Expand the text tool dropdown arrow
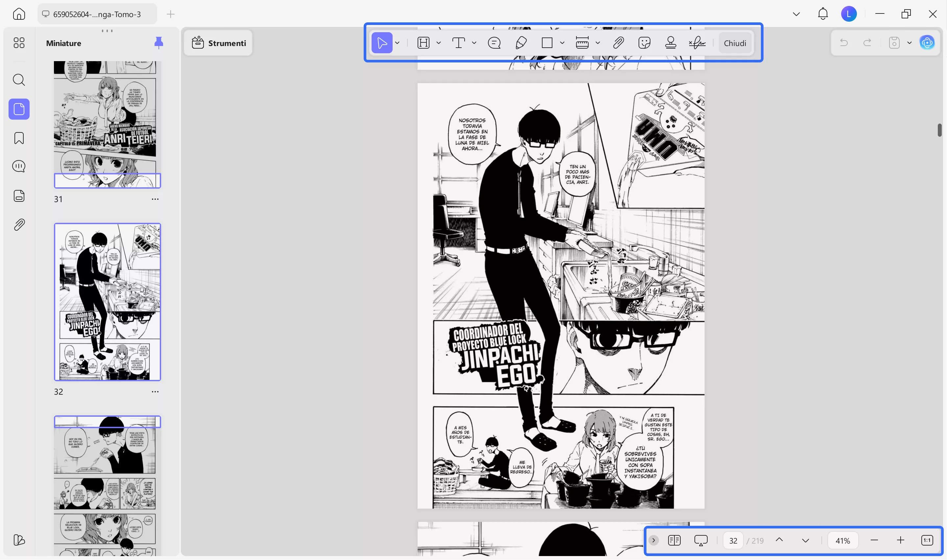947x560 pixels. (474, 43)
